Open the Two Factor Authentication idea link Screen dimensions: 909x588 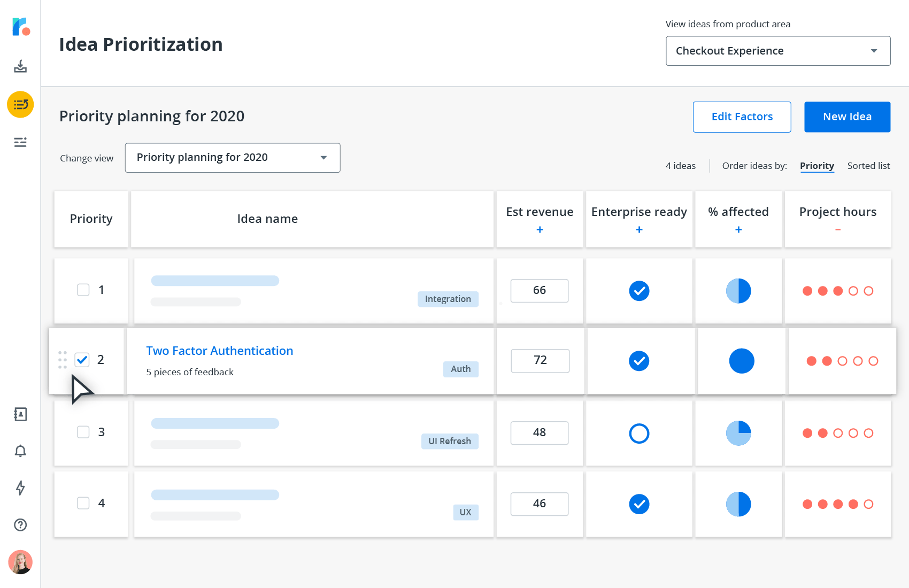pyautogui.click(x=220, y=351)
